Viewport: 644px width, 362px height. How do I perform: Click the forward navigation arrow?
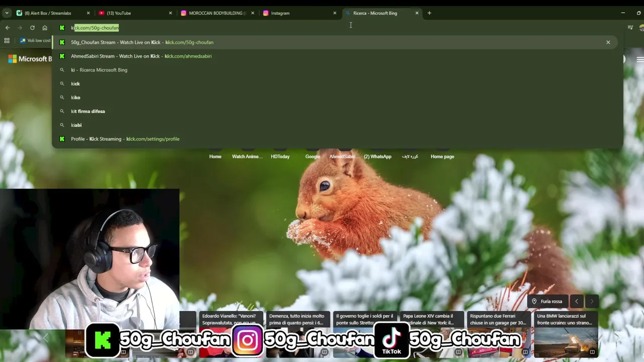tap(20, 28)
